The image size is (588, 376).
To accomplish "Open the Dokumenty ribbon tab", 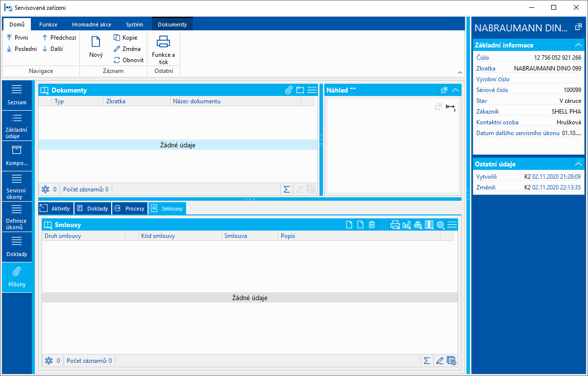I will point(172,24).
